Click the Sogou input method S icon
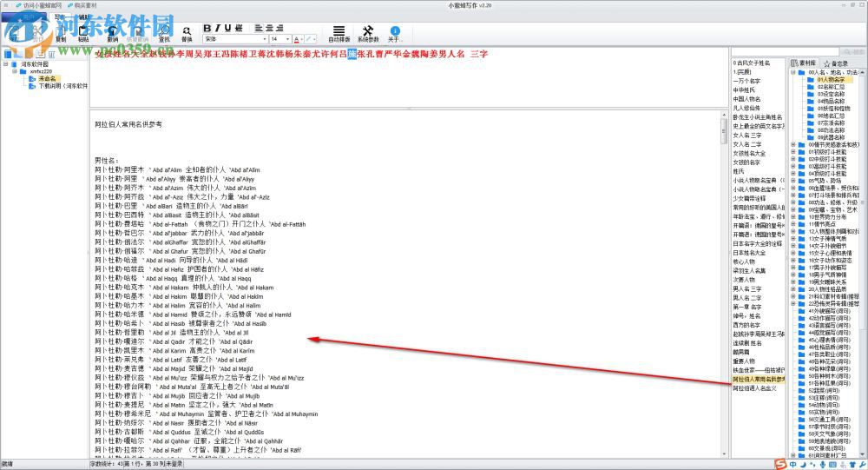 tap(780, 465)
